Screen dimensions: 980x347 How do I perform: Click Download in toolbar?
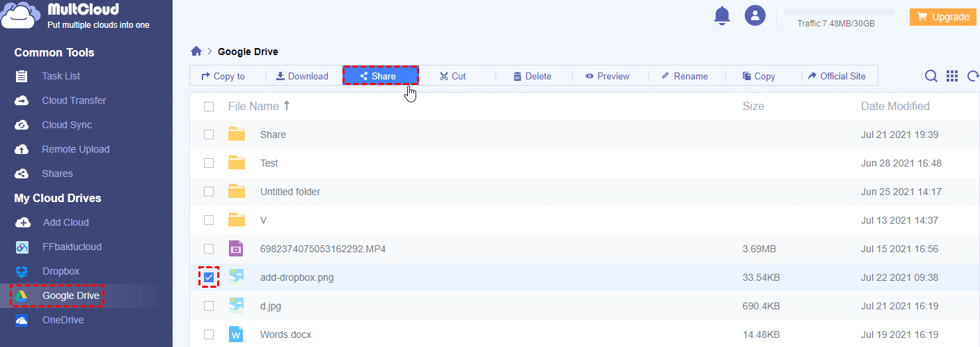[302, 76]
